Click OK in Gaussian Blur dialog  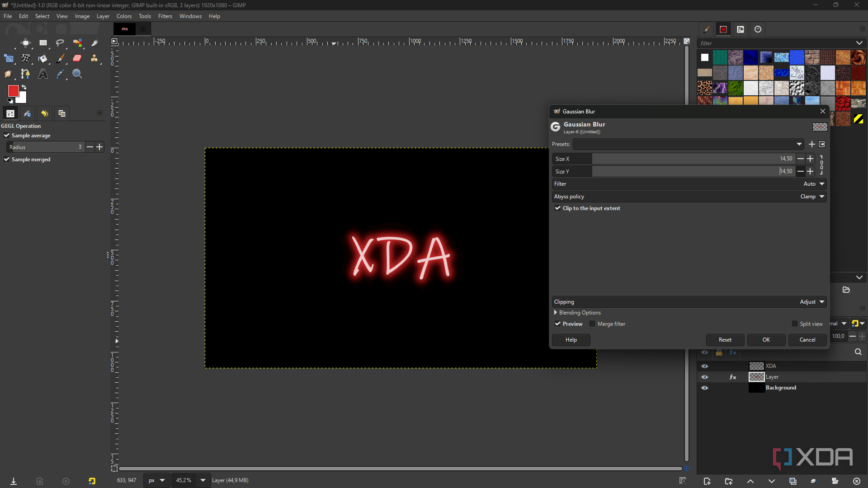coord(766,340)
